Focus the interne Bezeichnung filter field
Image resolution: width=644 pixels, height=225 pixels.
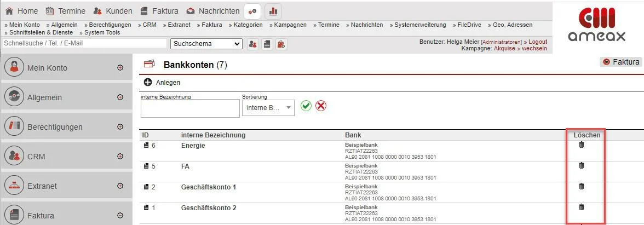190,108
